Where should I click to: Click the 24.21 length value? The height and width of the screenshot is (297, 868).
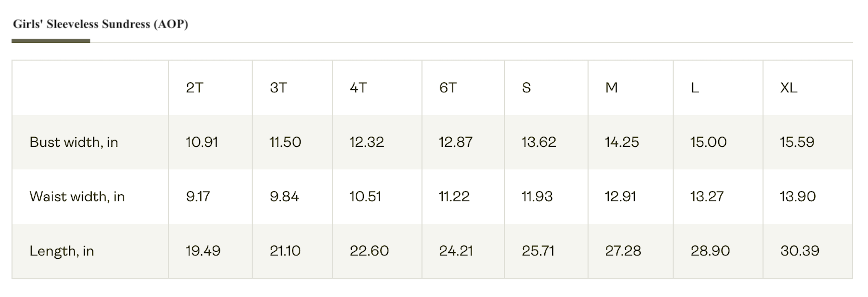(456, 251)
